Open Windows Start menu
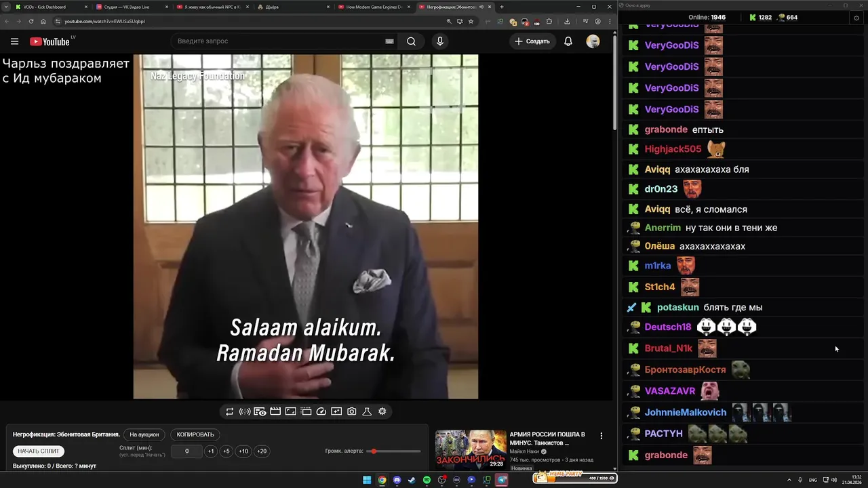This screenshot has width=868, height=488. pos(367,480)
